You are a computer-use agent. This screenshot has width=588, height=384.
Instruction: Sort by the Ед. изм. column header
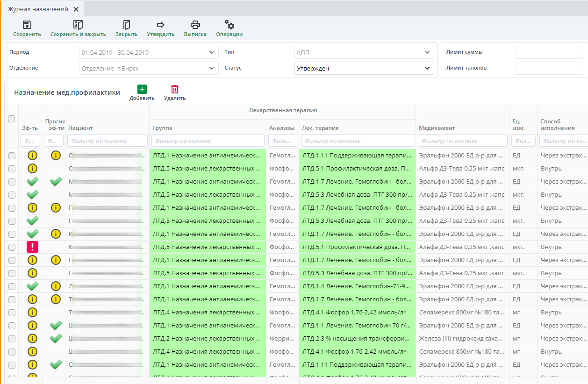tap(518, 125)
